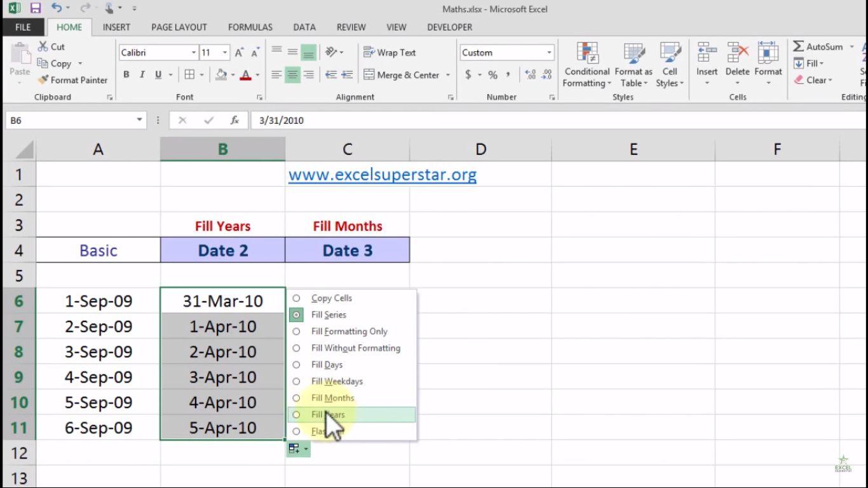Apply Accounting dollar number format
868x488 pixels.
pos(468,74)
